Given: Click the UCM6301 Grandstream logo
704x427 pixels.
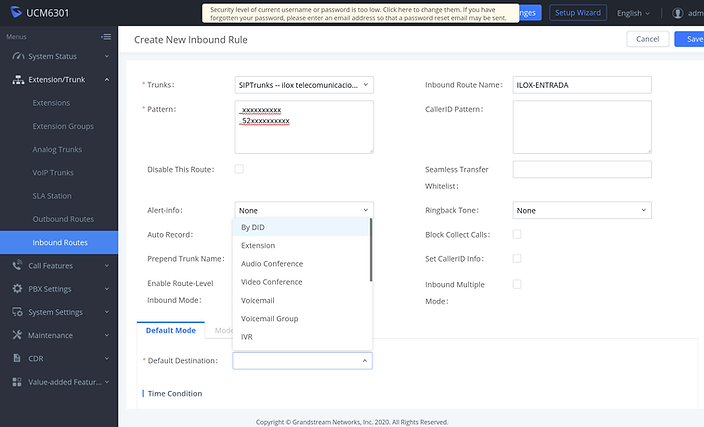Looking at the screenshot, I should (x=16, y=12).
